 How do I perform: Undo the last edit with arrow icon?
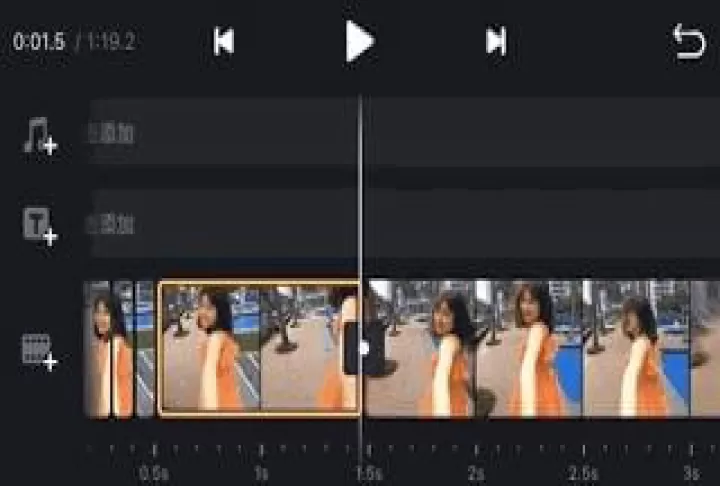(689, 42)
